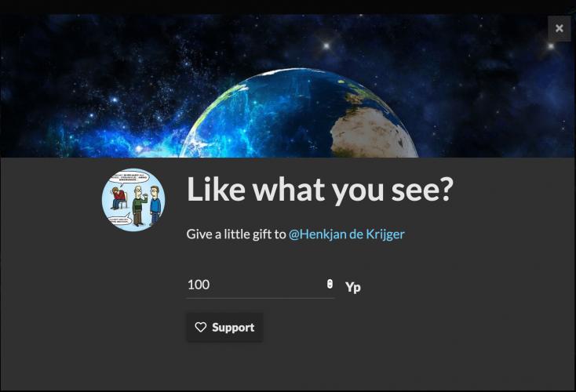
Task: Click the word "Support" on the button
Action: (233, 328)
